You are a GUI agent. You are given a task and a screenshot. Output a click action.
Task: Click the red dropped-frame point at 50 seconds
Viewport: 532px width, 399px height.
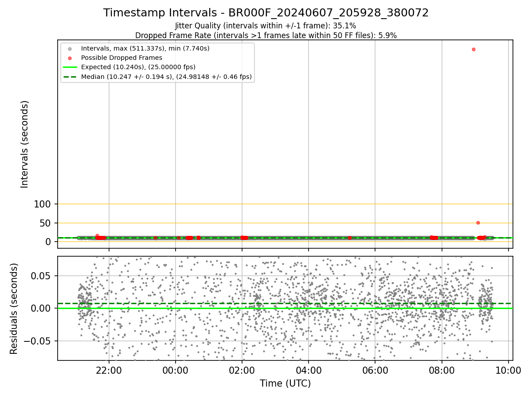pyautogui.click(x=478, y=223)
